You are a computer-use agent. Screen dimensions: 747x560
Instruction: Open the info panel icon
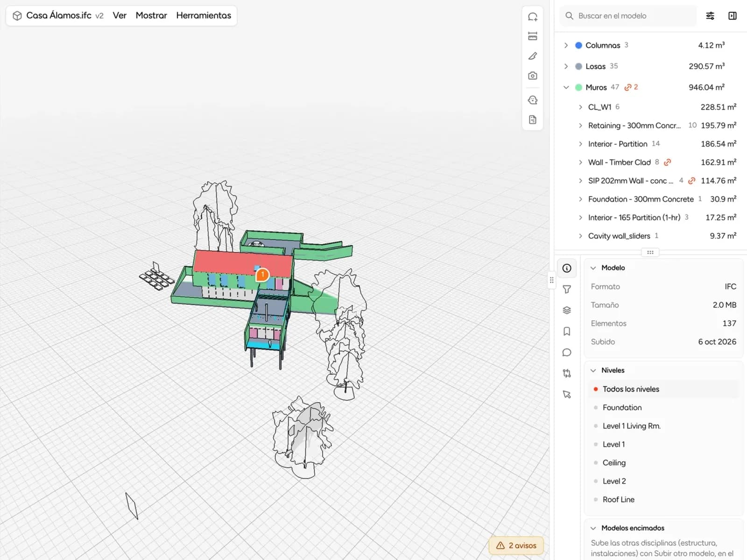tap(567, 268)
